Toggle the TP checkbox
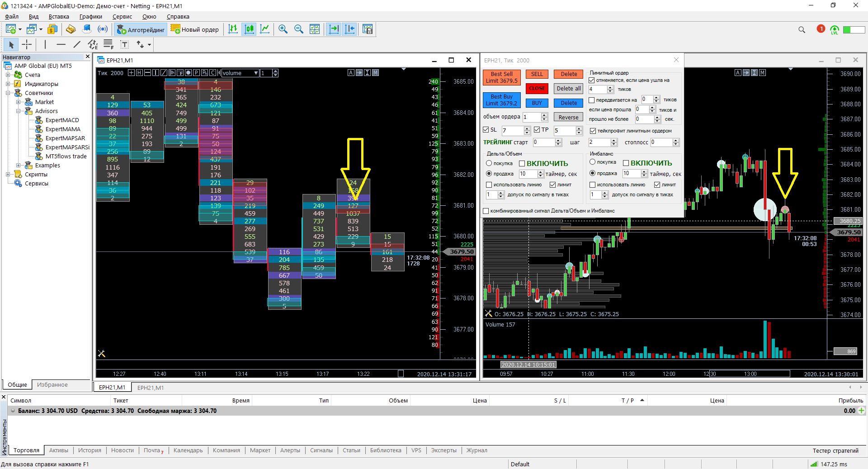Viewport: 868px width, 469px height. 537,130
